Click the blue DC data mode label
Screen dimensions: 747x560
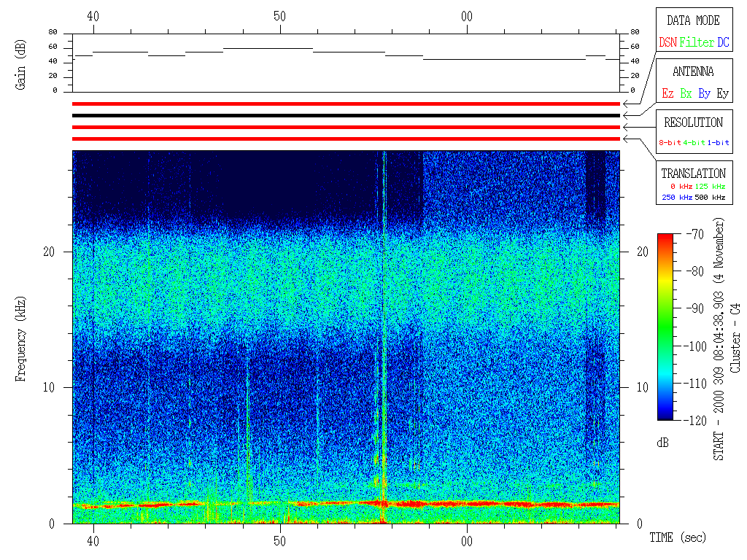click(x=723, y=43)
